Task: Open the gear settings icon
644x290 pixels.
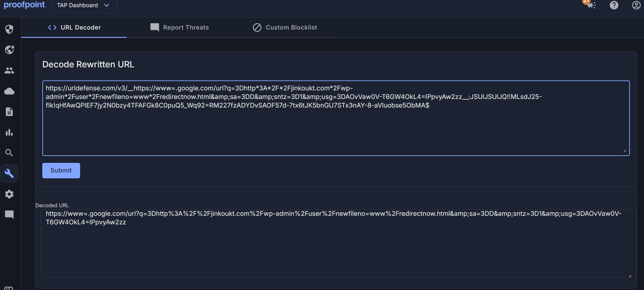Action: (9, 194)
